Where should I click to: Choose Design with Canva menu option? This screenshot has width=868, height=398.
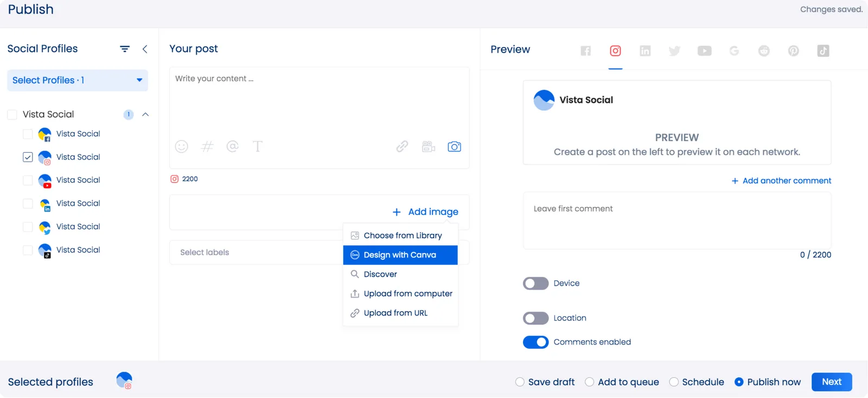(x=400, y=255)
